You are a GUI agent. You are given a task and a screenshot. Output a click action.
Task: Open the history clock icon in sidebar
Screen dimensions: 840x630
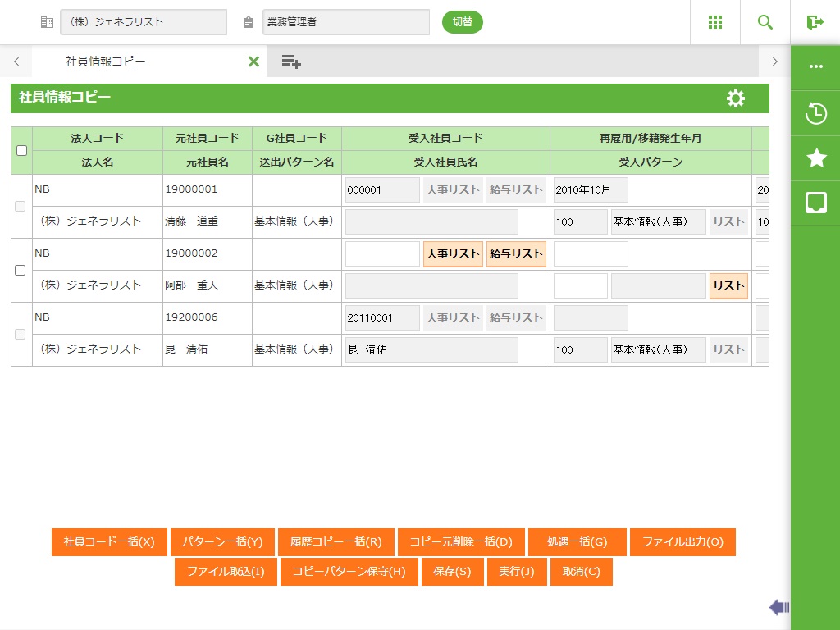pyautogui.click(x=815, y=113)
